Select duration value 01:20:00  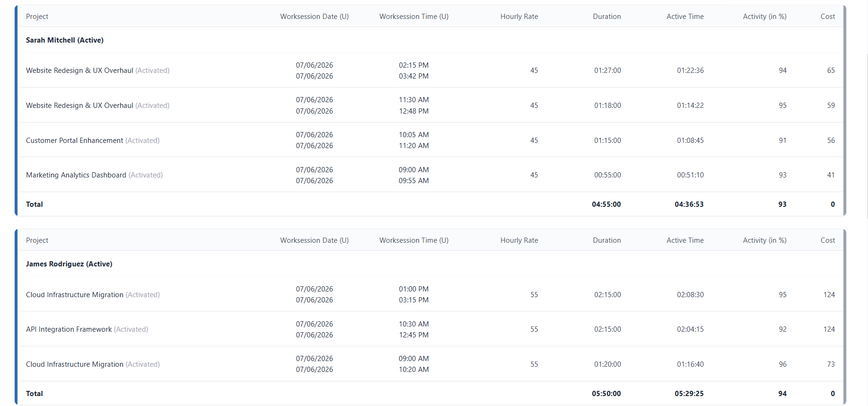pos(608,364)
